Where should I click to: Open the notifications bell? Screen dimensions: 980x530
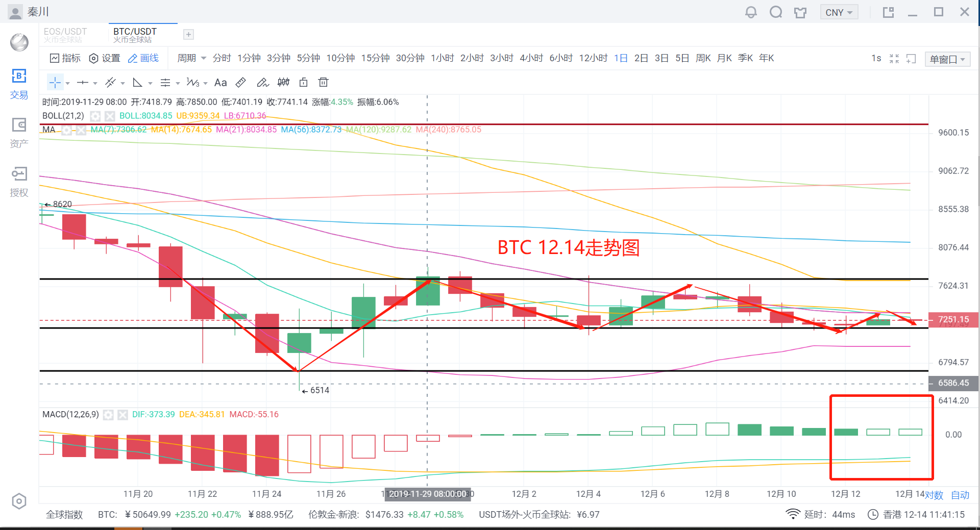point(751,12)
